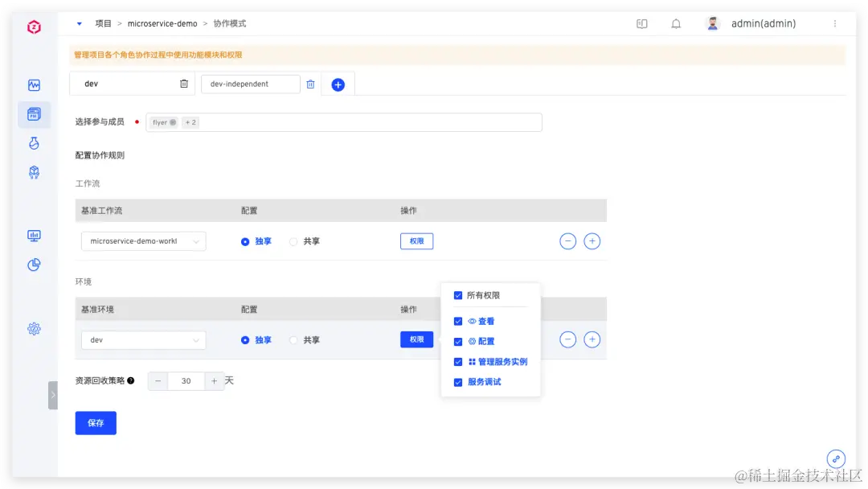868x489 pixels.
Task: Click the red Zadig logo icon
Action: coord(34,27)
